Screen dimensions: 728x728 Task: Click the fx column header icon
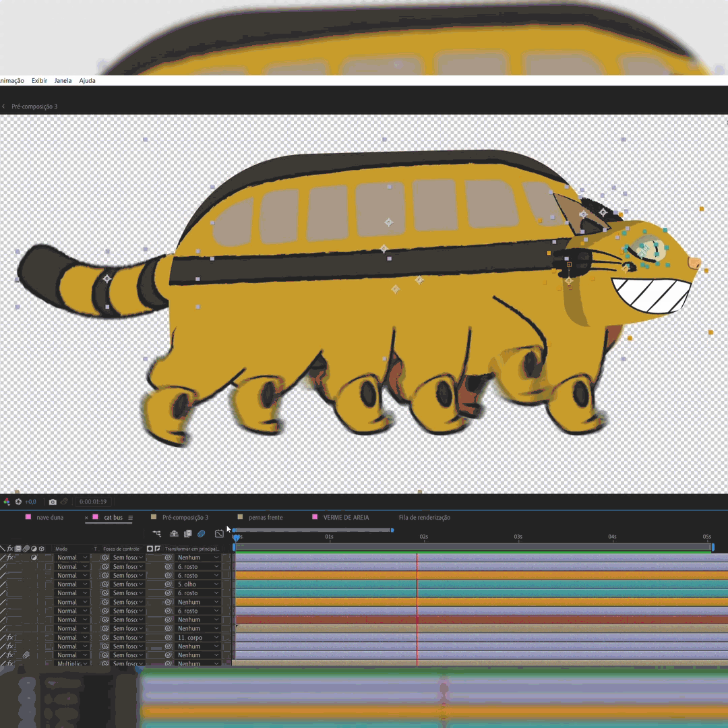[x=10, y=548]
